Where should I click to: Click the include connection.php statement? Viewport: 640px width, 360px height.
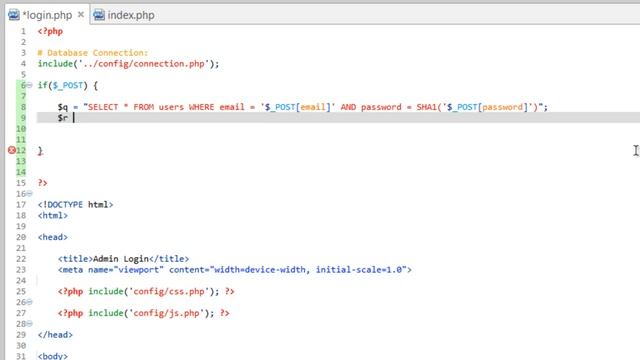128,64
